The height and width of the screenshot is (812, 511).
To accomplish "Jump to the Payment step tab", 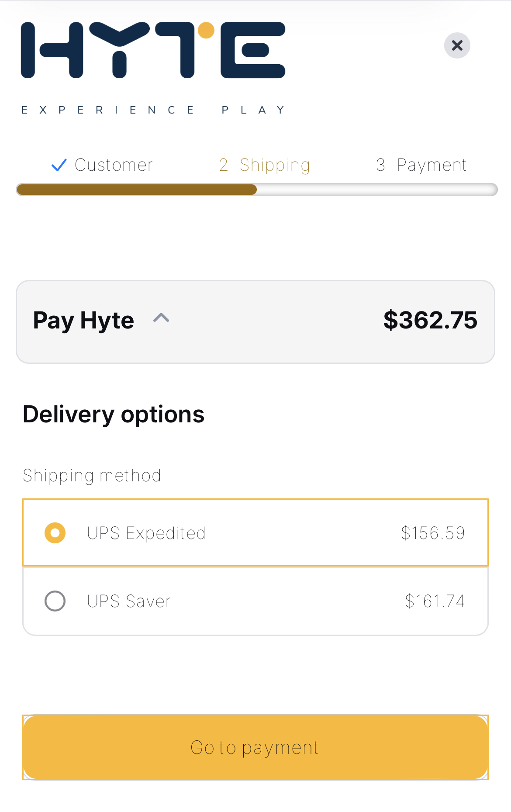I will [x=421, y=165].
